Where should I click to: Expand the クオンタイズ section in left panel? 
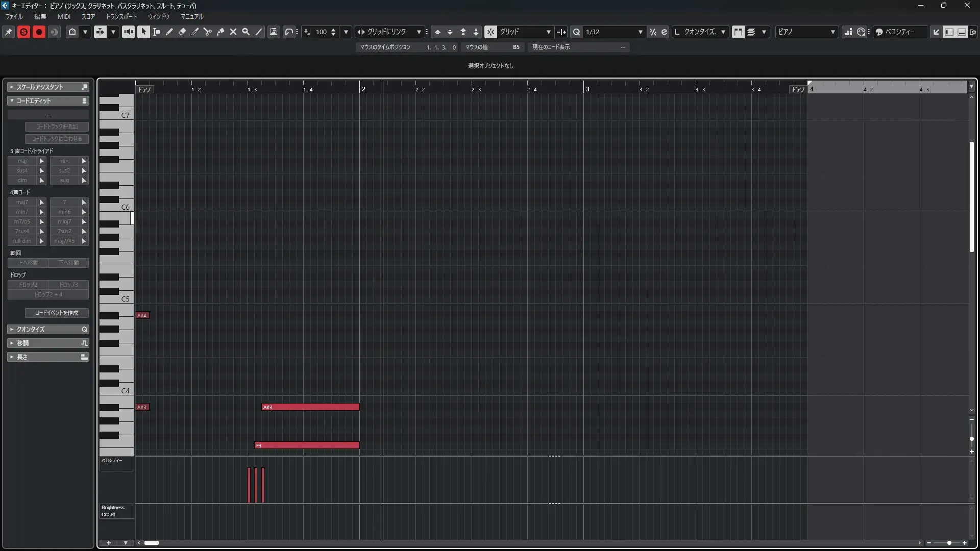coord(48,329)
